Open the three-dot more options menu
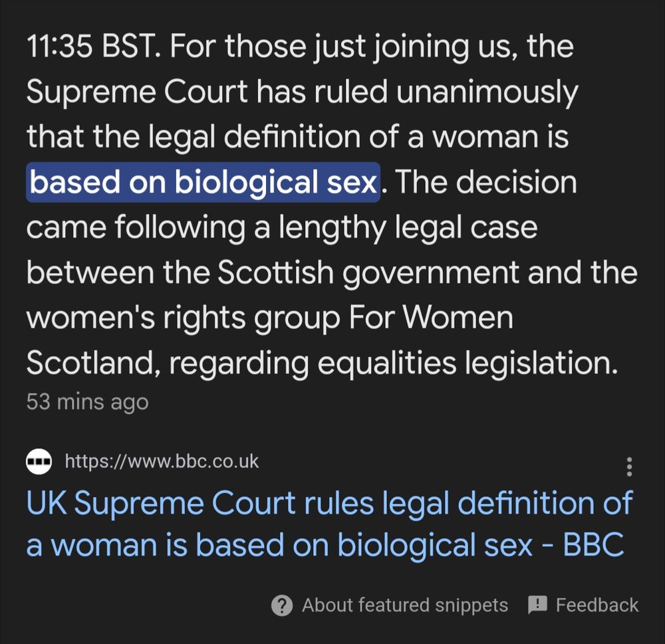Image resolution: width=665 pixels, height=644 pixels. tap(629, 467)
